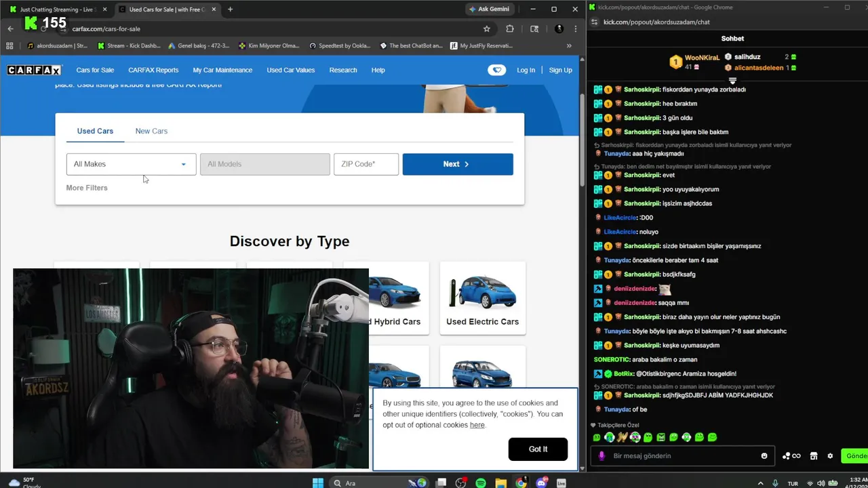Open the chat shop icon
868x488 pixels.
coord(814,456)
